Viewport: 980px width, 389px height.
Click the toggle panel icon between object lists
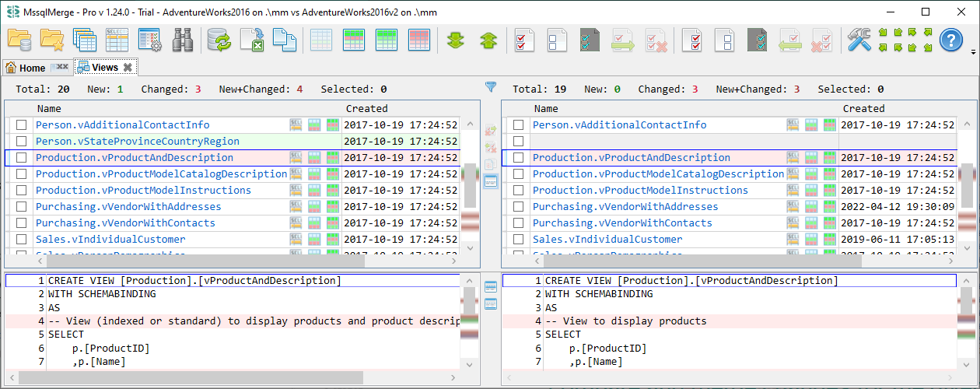tap(491, 181)
